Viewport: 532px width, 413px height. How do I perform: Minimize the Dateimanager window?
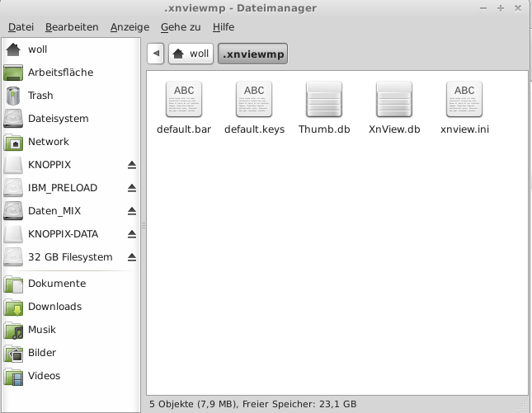click(483, 8)
